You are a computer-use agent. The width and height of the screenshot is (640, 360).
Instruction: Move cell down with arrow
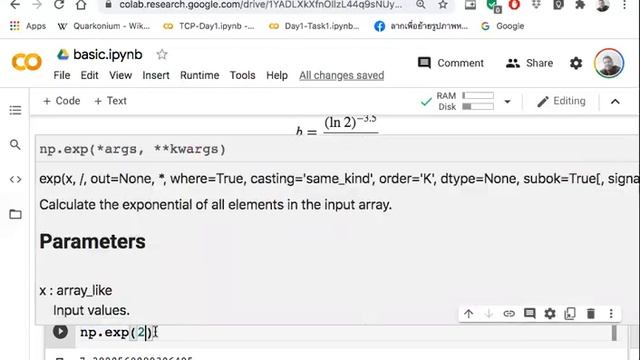click(489, 313)
